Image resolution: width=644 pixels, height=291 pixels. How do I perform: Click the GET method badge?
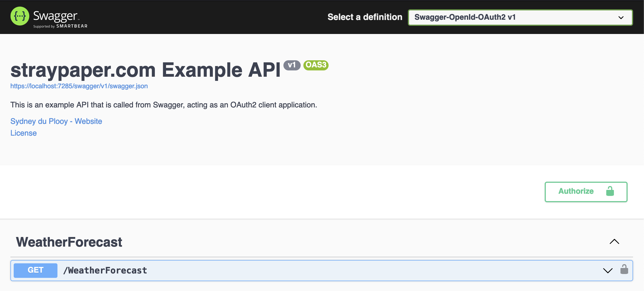tap(36, 270)
